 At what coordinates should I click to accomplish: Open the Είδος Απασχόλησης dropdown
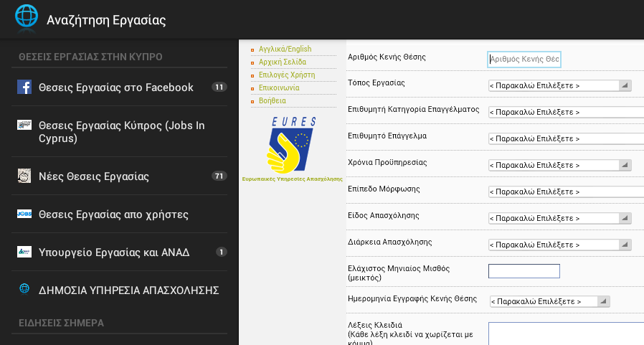[x=560, y=218]
